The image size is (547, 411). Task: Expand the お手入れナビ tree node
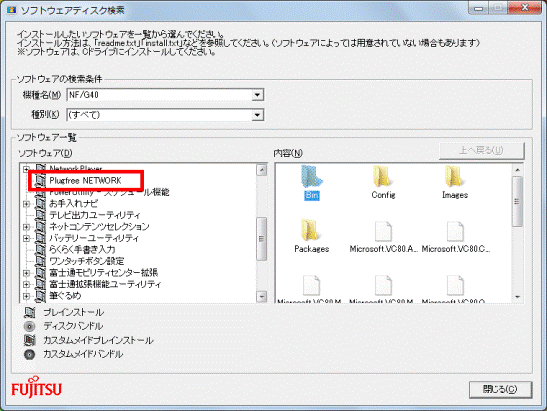[27, 203]
